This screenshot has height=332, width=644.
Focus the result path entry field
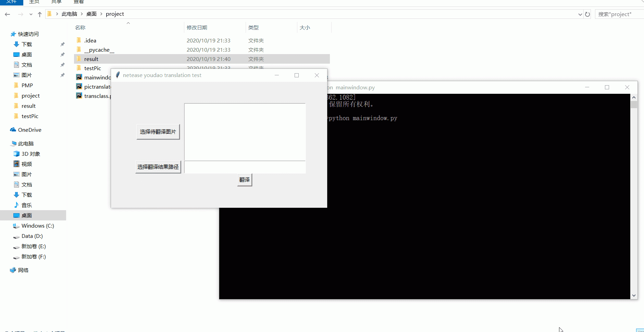(x=245, y=167)
